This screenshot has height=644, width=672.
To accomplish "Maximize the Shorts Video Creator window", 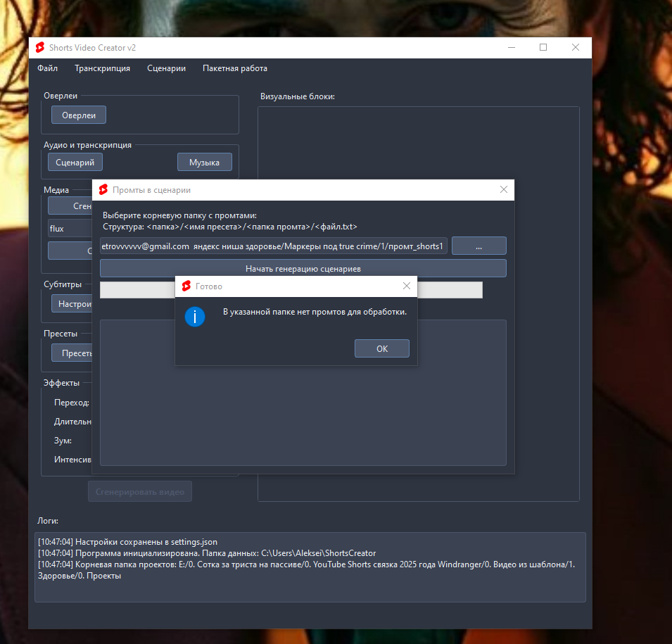I will coord(543,47).
